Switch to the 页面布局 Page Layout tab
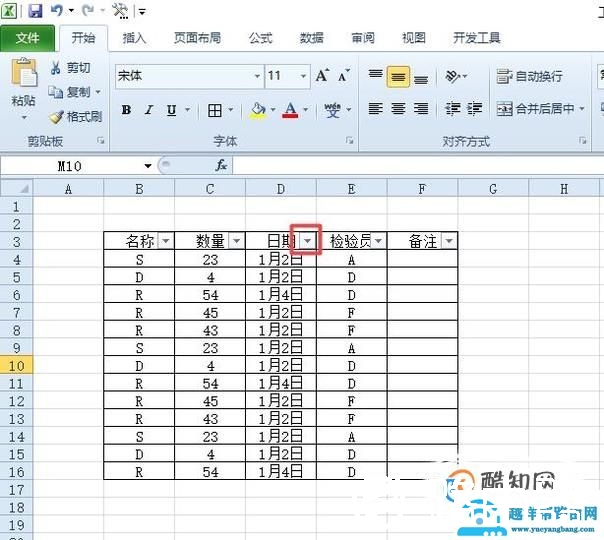604x540 pixels. click(198, 38)
